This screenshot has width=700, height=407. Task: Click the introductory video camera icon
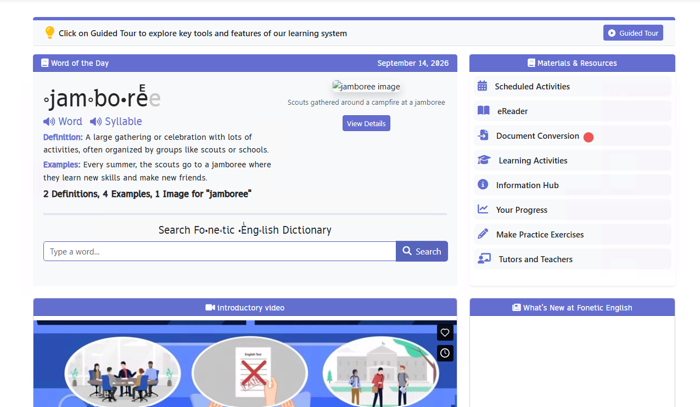210,307
